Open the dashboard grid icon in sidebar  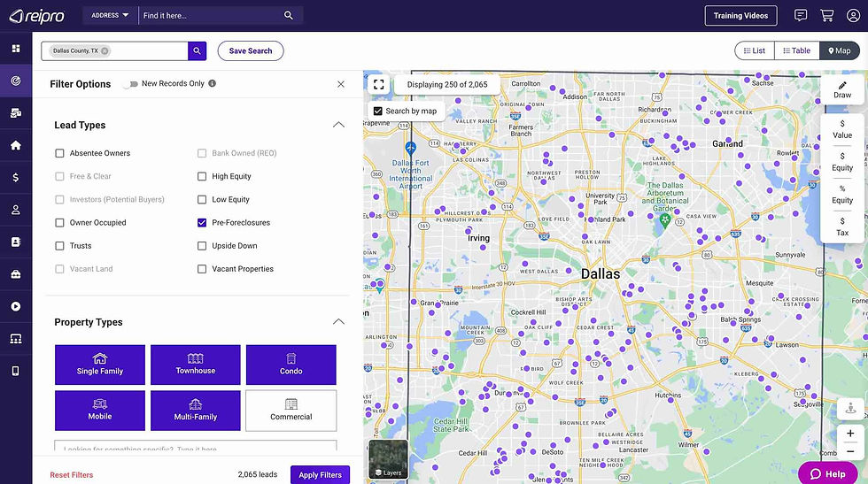click(x=16, y=49)
